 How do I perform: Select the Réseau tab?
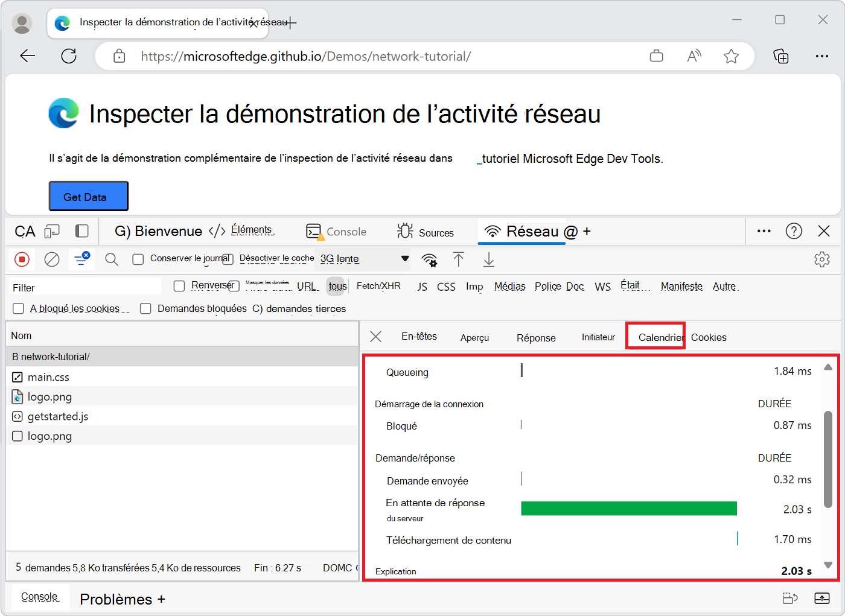click(522, 232)
